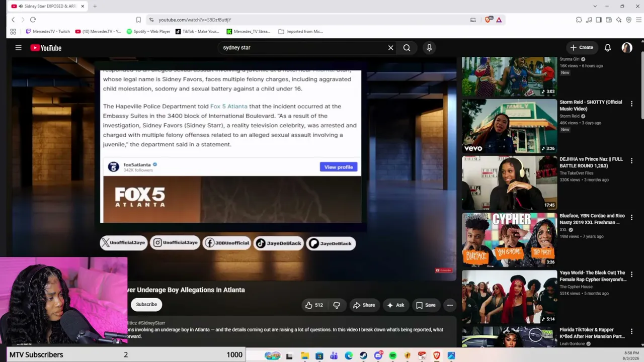Open the #SidneyStarr hashtag link
This screenshot has height=362, width=644.
pos(152,323)
